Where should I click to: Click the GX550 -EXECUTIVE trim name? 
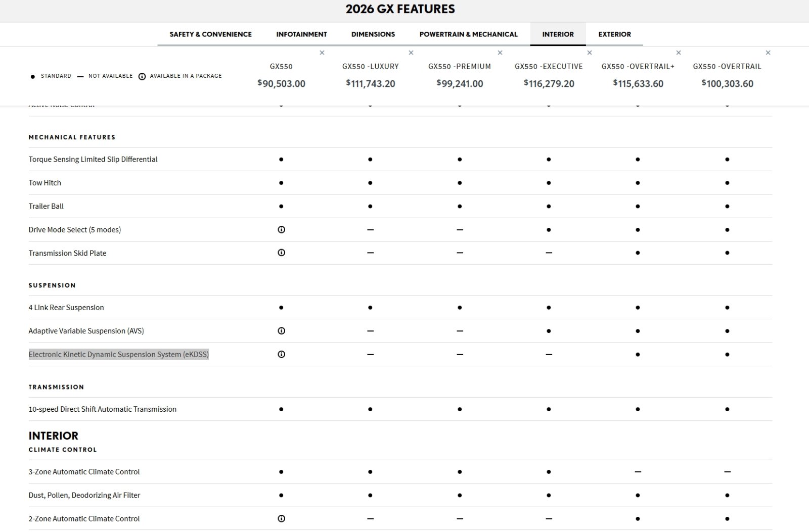click(549, 66)
